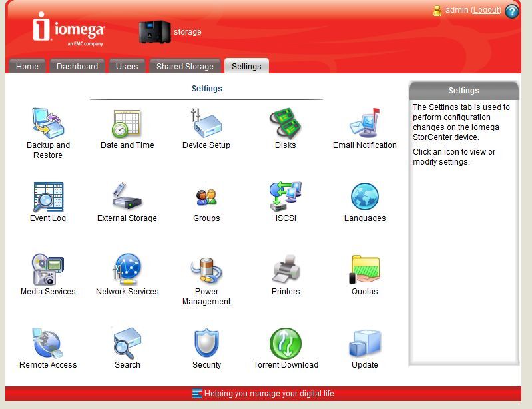The width and height of the screenshot is (532, 409).
Task: Click the External Storage label
Action: 127,218
